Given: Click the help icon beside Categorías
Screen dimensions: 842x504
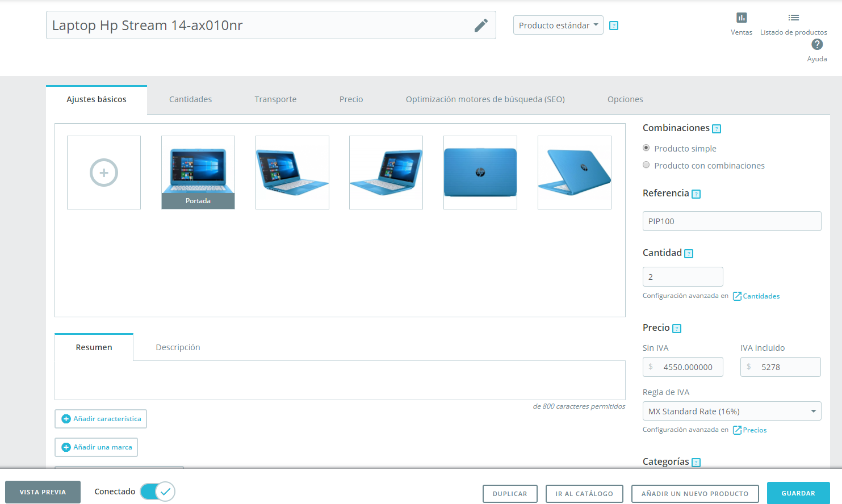Looking at the screenshot, I should click(696, 463).
